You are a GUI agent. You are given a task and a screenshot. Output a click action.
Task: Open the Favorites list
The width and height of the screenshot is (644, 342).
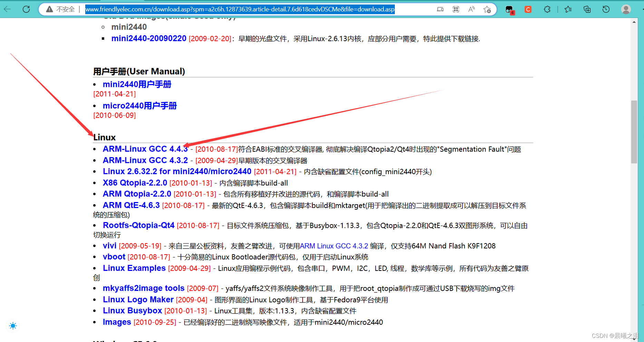pos(568,9)
